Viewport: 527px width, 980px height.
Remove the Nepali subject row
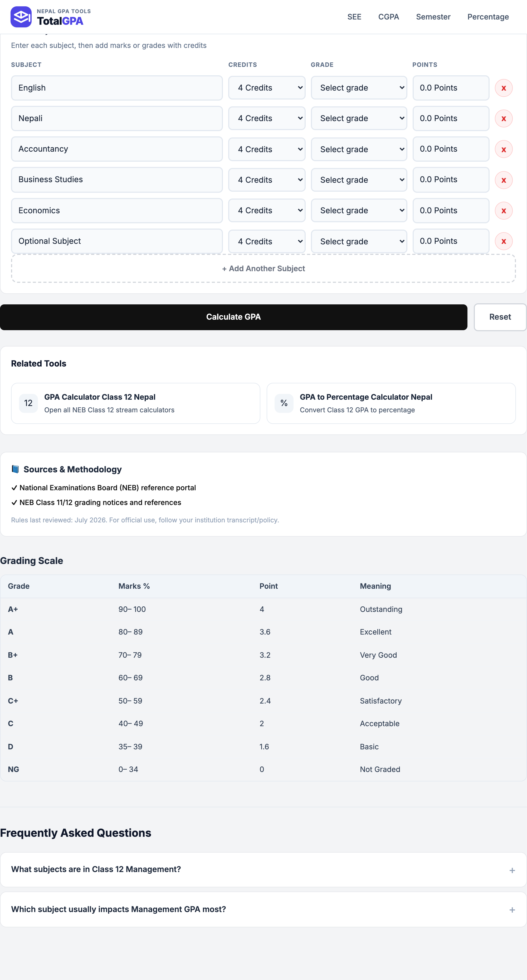click(503, 119)
